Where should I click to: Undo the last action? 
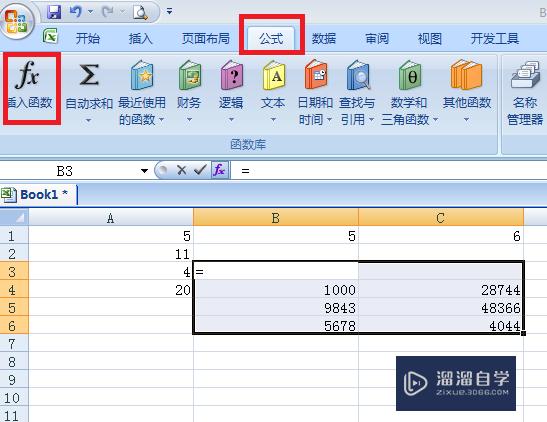pos(76,12)
